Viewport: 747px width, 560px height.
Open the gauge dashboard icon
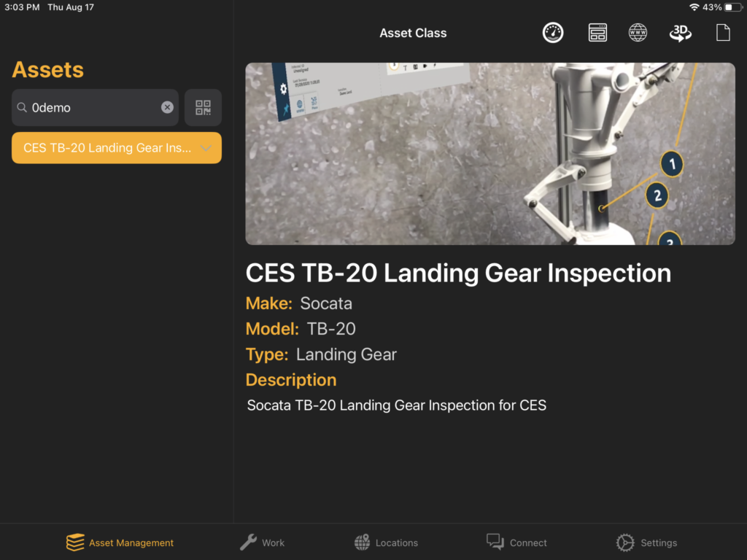(x=553, y=33)
